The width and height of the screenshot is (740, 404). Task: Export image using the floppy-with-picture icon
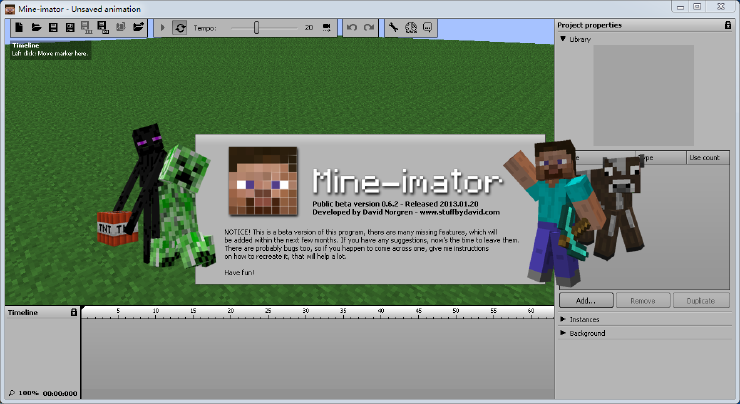pyautogui.click(x=103, y=28)
